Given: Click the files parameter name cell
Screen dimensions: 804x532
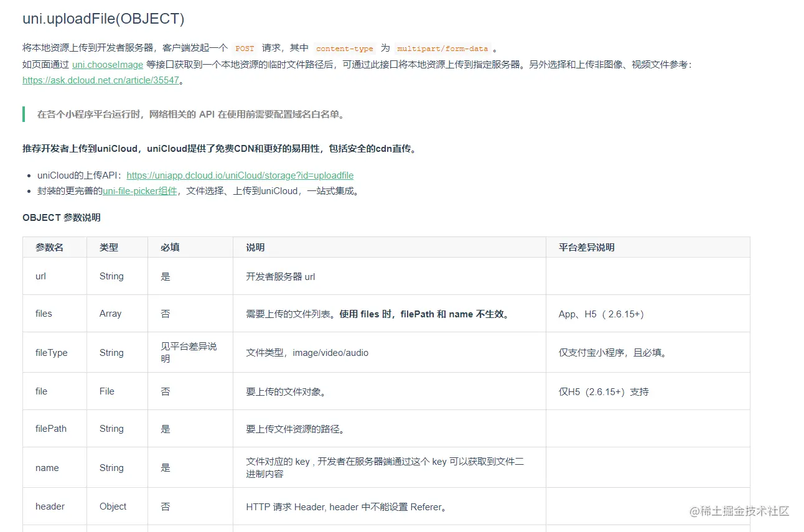Looking at the screenshot, I should [55, 314].
